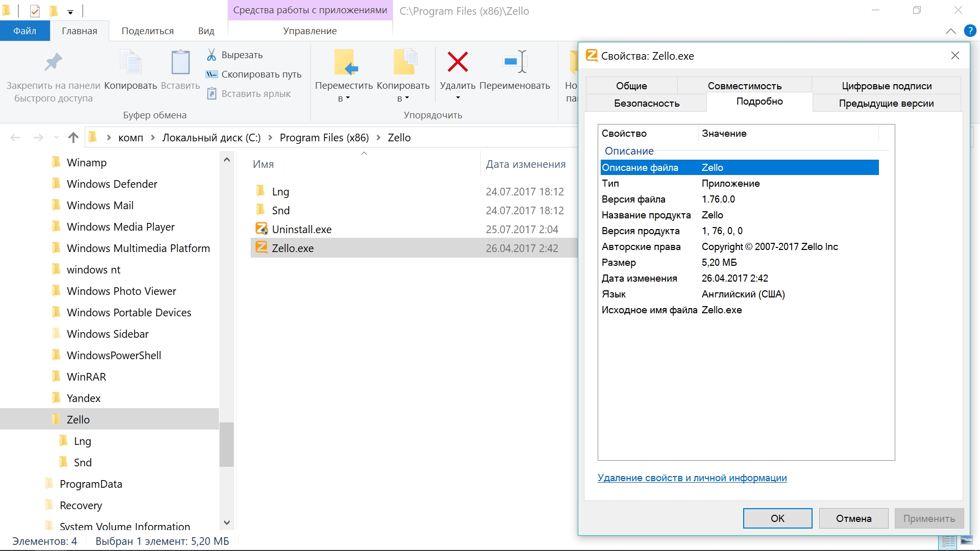Click the Forward navigation arrow

[x=38, y=138]
